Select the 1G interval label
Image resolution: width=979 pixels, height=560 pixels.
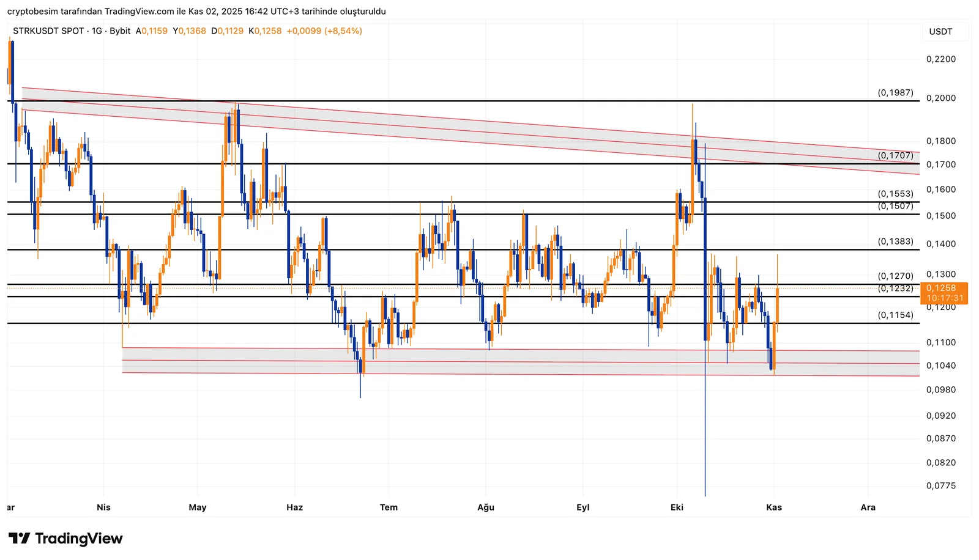97,31
